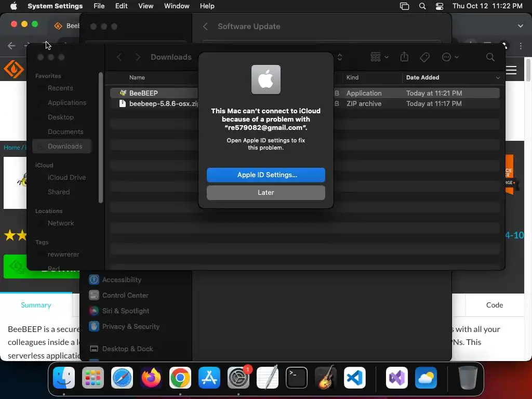Image resolution: width=532 pixels, height=399 pixels.
Task: Open the Edit menu
Action: (121, 6)
